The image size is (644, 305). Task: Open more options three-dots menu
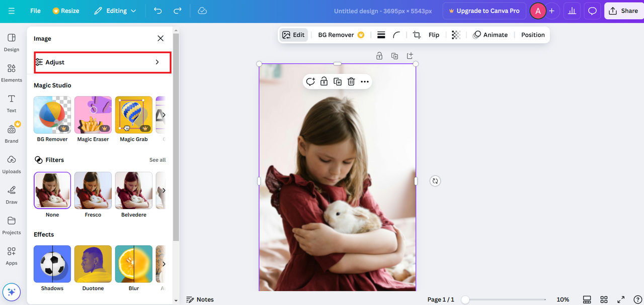coord(365,81)
